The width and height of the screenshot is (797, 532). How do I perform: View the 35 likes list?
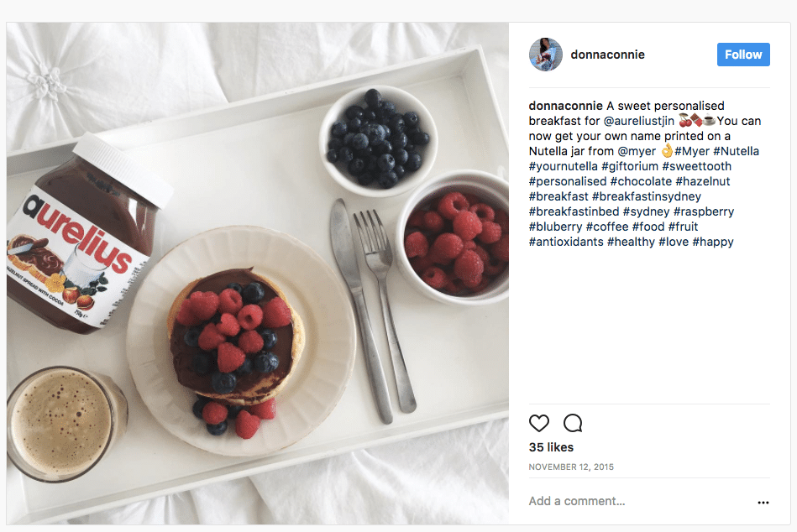tap(551, 447)
